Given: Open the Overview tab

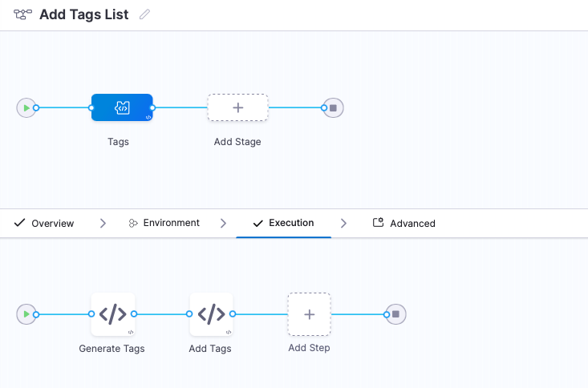Looking at the screenshot, I should click(x=45, y=224).
